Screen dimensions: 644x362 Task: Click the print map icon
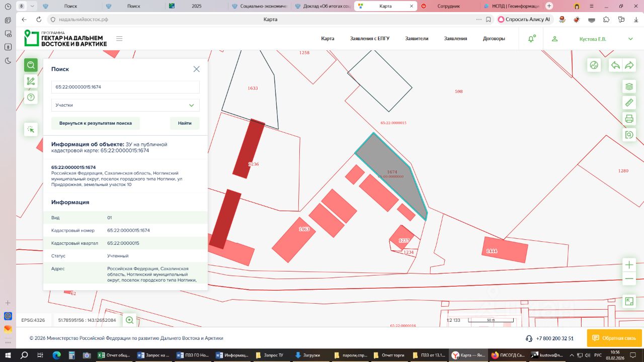coord(629,119)
